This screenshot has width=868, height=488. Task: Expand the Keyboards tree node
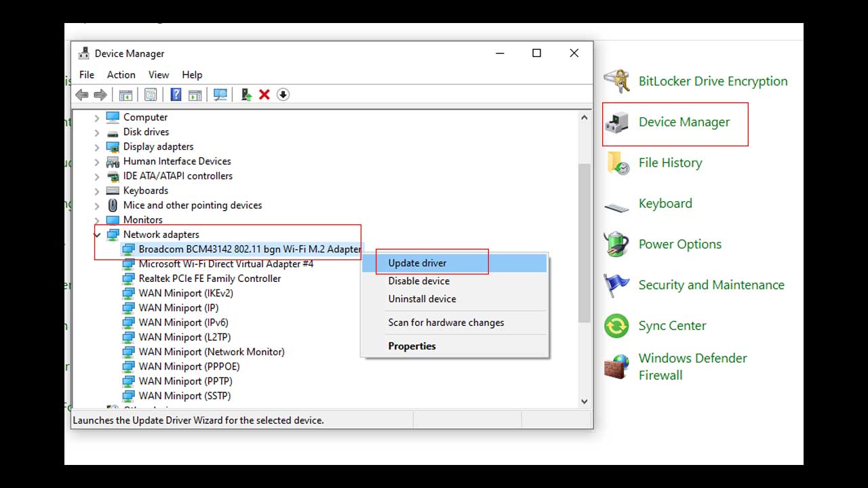pos(97,190)
